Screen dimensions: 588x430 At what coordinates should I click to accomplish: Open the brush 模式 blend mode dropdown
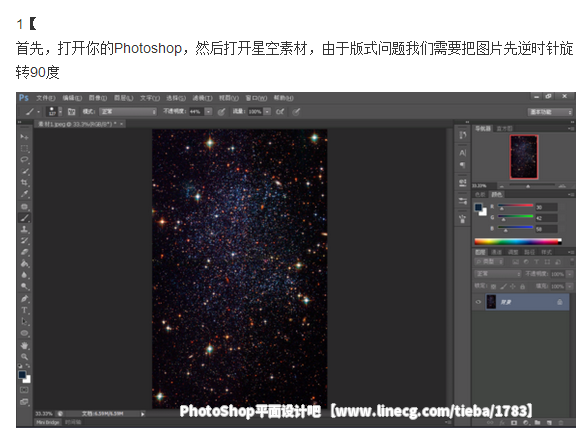pos(128,112)
